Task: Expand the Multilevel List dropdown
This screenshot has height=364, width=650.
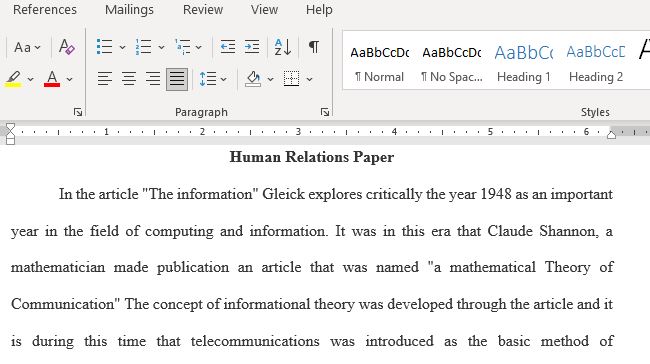Action: coord(199,48)
